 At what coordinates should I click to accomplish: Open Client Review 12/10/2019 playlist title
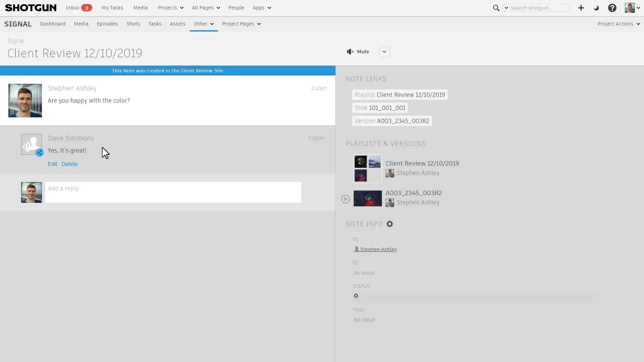tap(422, 163)
